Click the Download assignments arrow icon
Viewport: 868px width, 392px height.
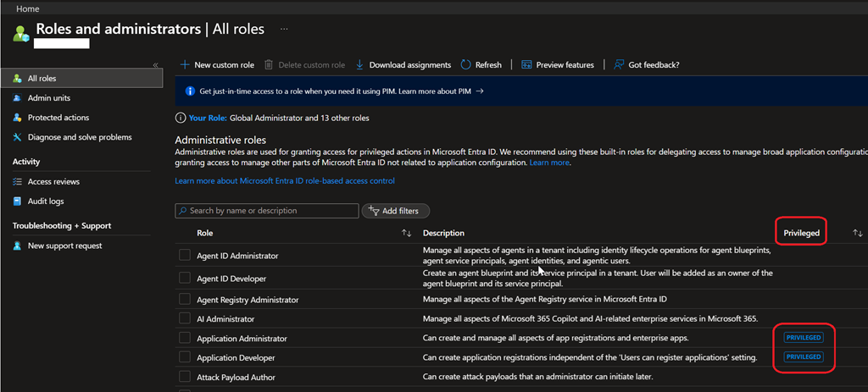click(x=360, y=65)
